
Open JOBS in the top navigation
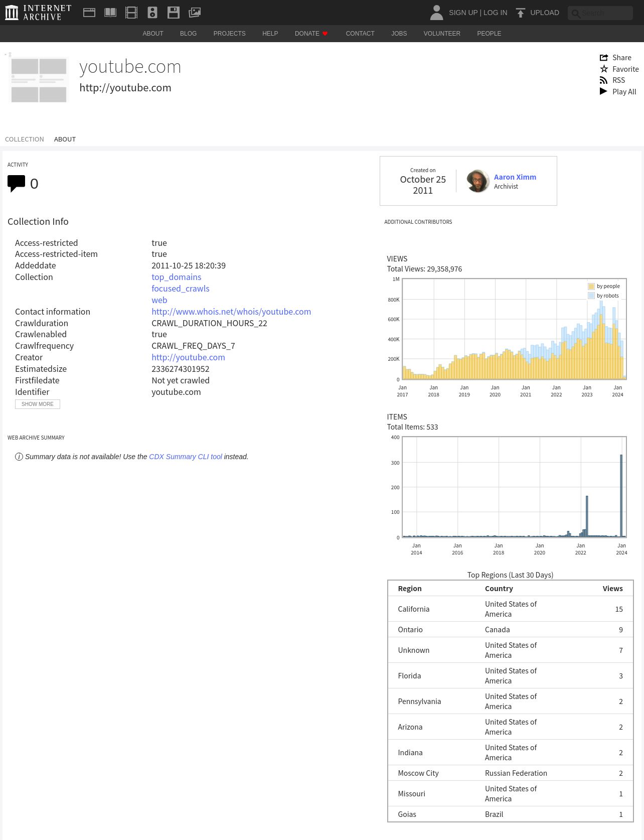(399, 34)
